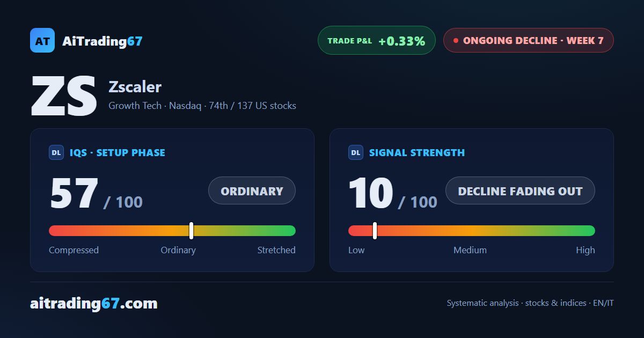
Task: Click the DL badge beside Signal Strength
Action: coord(356,152)
